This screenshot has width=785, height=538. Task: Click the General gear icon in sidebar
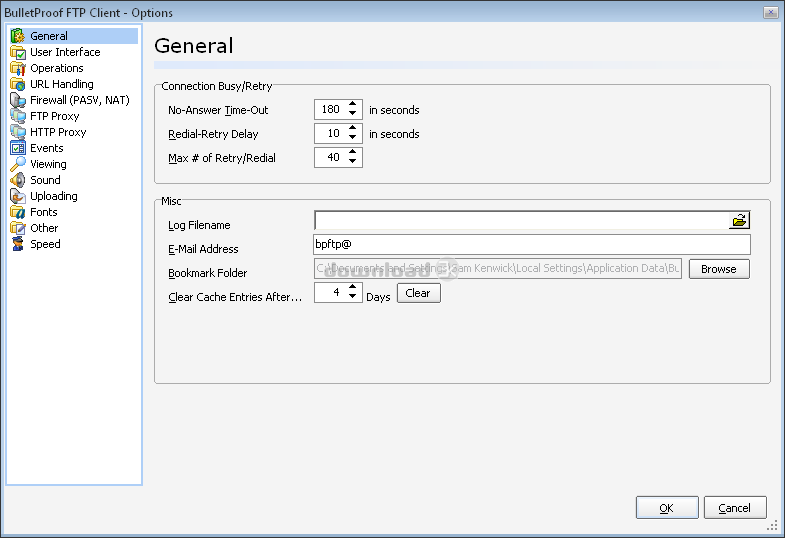coord(18,36)
